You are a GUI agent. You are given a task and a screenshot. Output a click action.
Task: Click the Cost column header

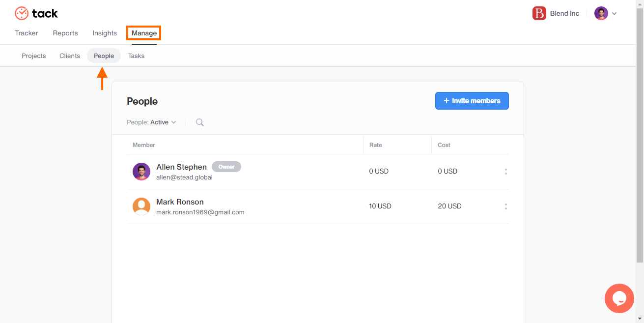coord(444,145)
